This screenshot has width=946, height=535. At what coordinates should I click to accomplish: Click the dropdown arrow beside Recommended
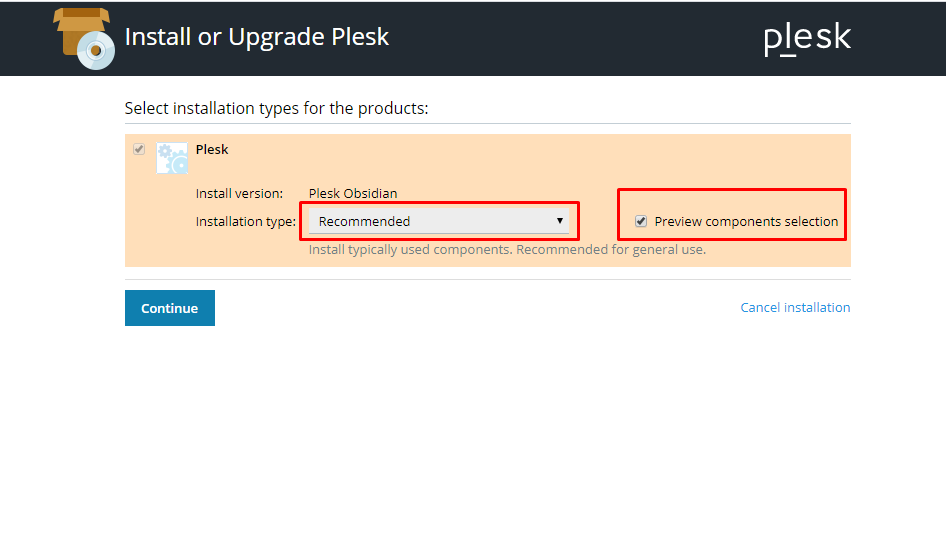(559, 221)
